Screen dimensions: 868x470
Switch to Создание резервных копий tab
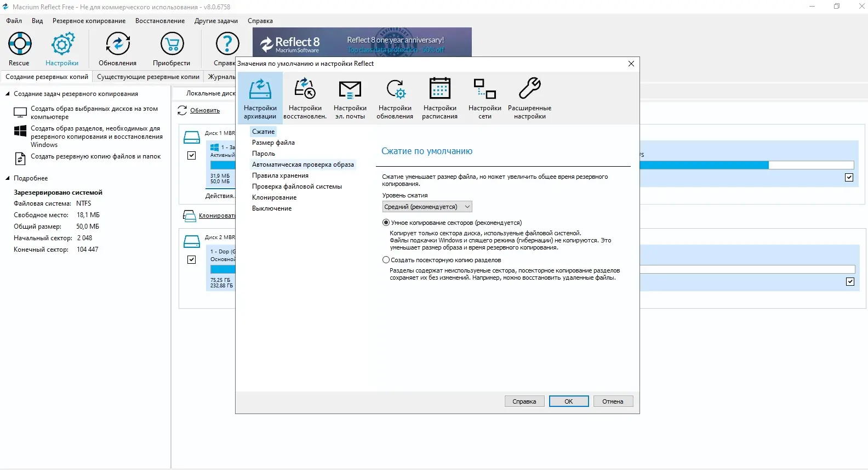point(47,77)
